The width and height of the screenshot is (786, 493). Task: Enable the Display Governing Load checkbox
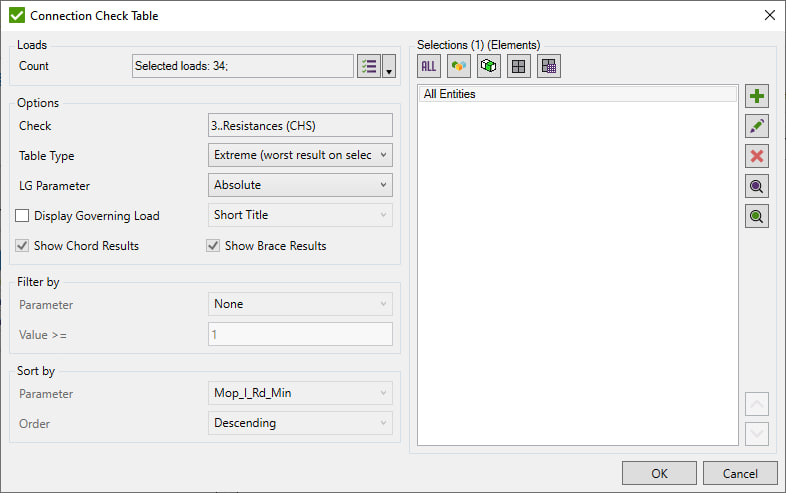(x=23, y=216)
